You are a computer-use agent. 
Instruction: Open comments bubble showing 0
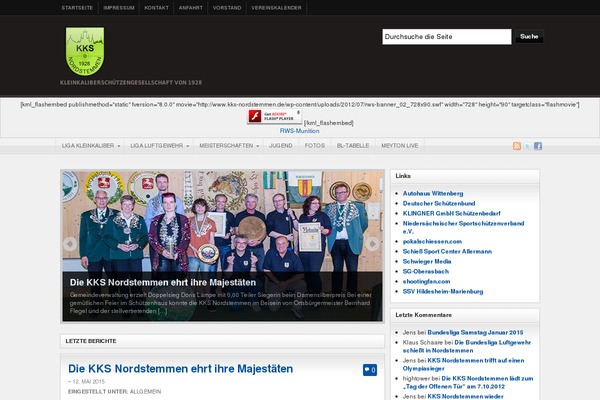point(370,370)
